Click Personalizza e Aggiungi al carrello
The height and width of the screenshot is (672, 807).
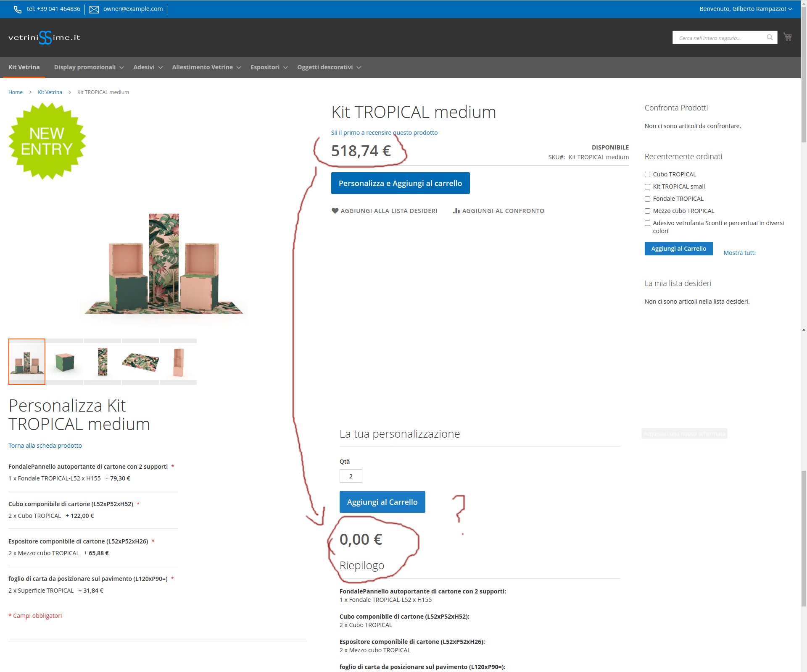pos(400,183)
